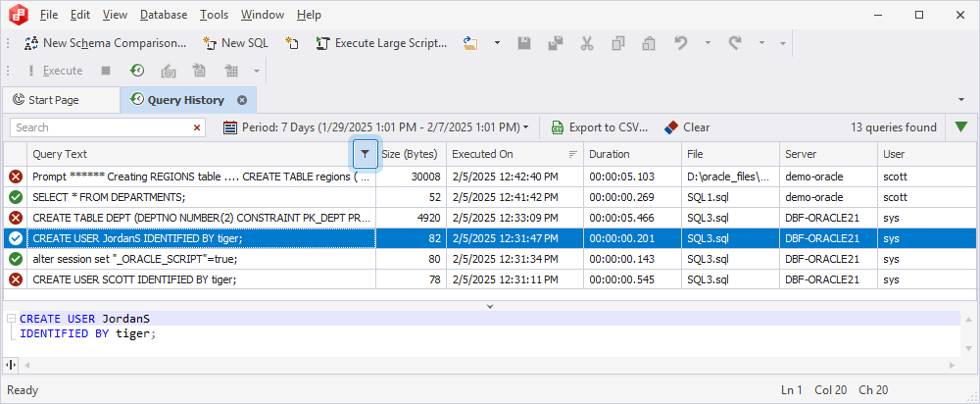The image size is (980, 404).
Task: Click the query Search input field
Action: pos(102,127)
